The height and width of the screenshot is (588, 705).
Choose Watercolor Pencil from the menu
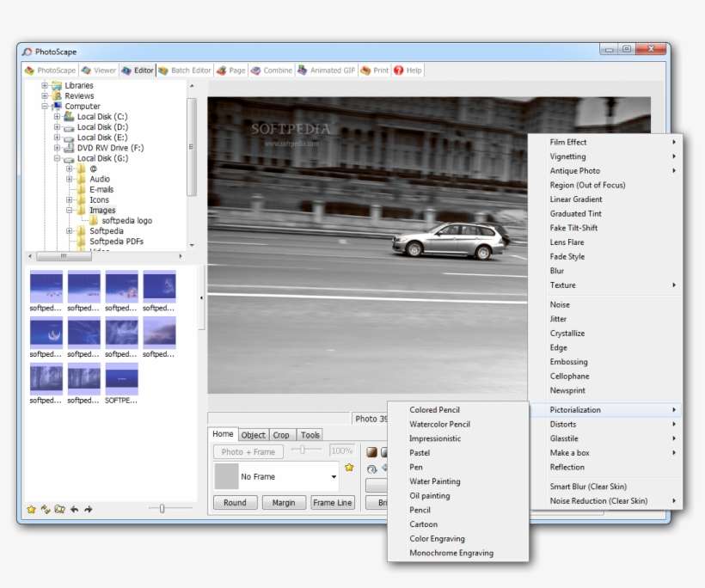(440, 424)
